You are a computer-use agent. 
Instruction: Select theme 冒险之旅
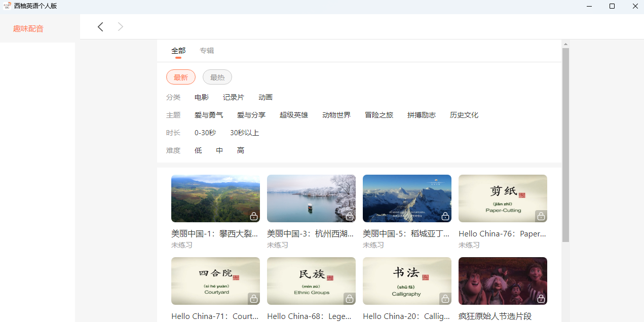click(379, 115)
